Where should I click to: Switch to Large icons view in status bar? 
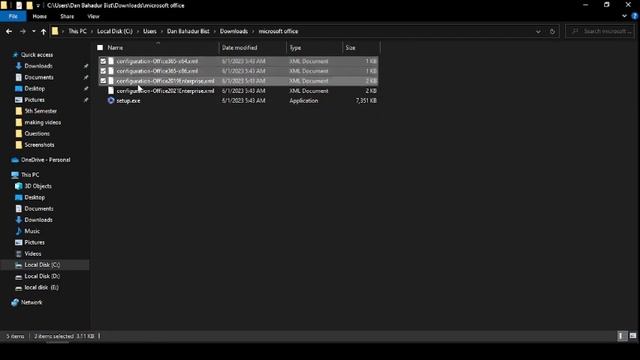633,336
